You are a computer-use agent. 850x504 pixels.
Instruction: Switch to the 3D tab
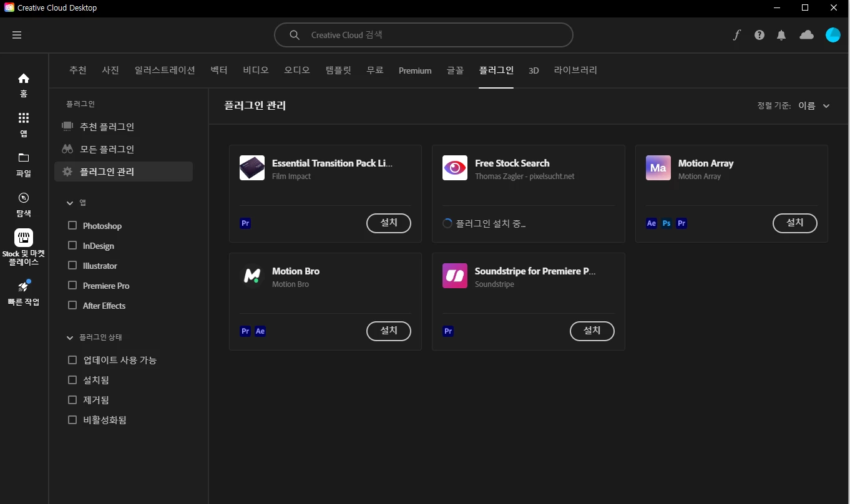pyautogui.click(x=534, y=70)
